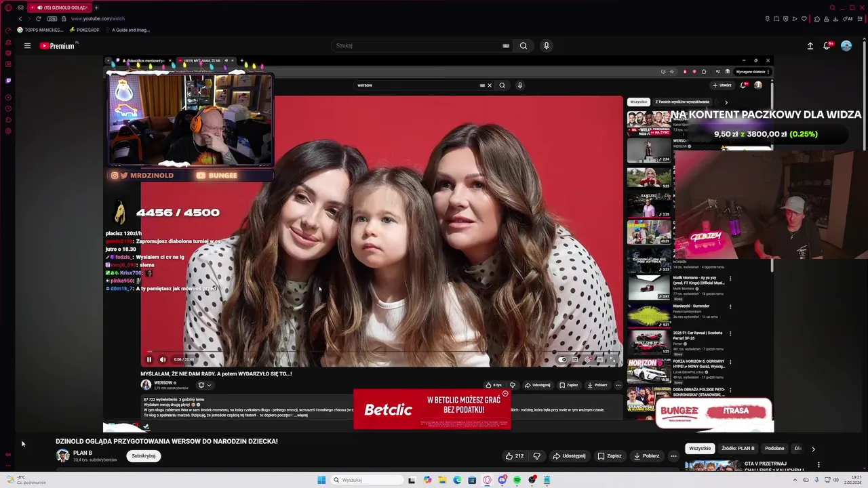Open the Opera GX main menu logo

[x=8, y=7]
